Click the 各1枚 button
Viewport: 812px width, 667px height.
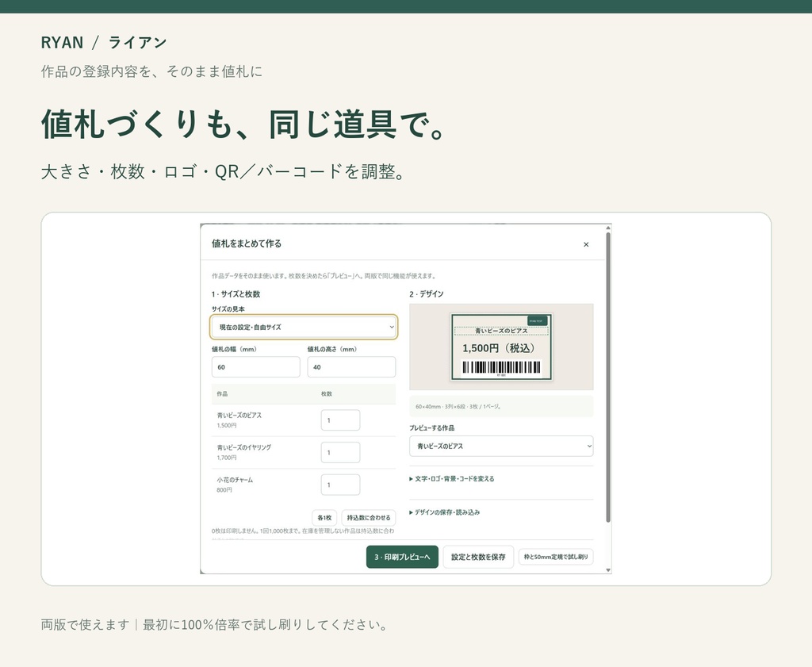(324, 518)
